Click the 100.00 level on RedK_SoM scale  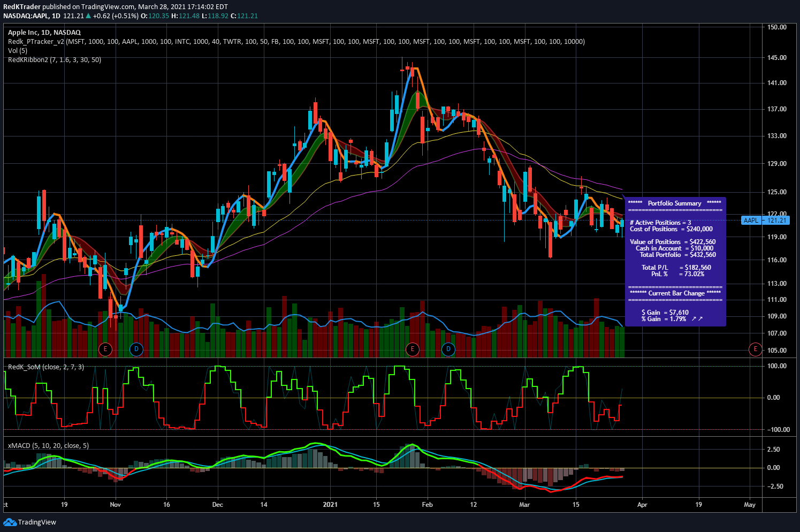pos(777,366)
